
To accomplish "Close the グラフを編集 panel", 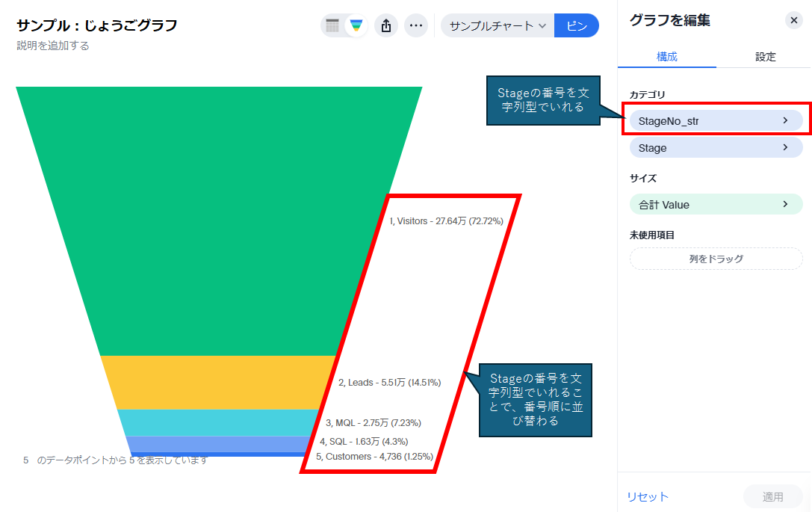I will 794,20.
